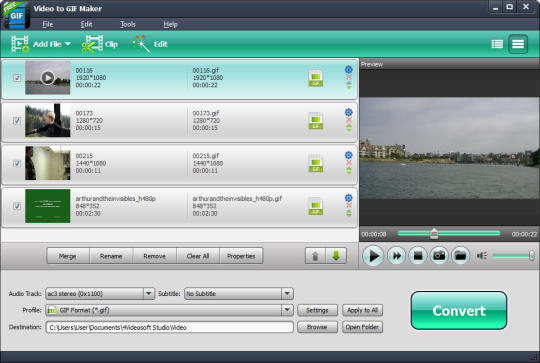Click the Clear All button
The height and width of the screenshot is (363, 540).
(x=198, y=256)
